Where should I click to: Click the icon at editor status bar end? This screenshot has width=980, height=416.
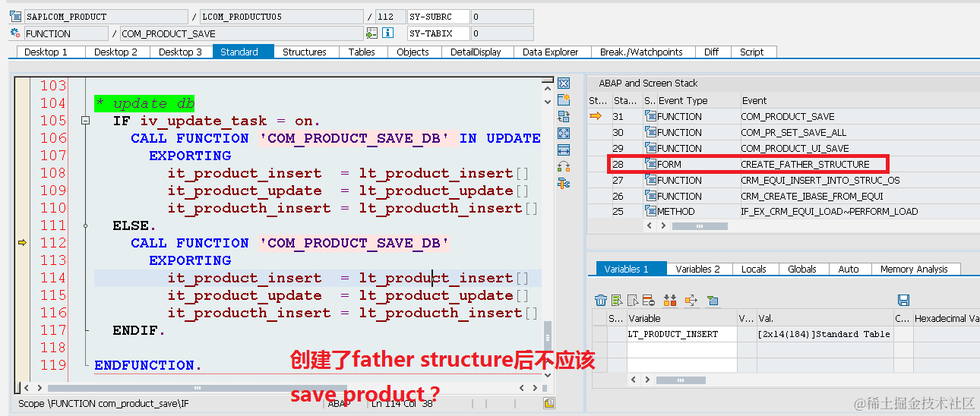(549, 403)
